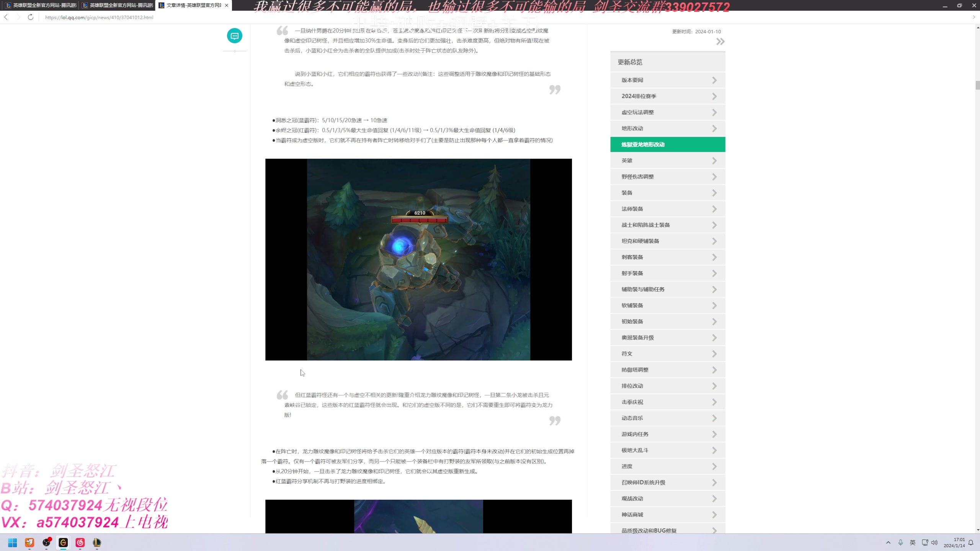Click the 红蓝霸符分享机制 bullet line
This screenshot has width=980, height=551.
click(329, 481)
